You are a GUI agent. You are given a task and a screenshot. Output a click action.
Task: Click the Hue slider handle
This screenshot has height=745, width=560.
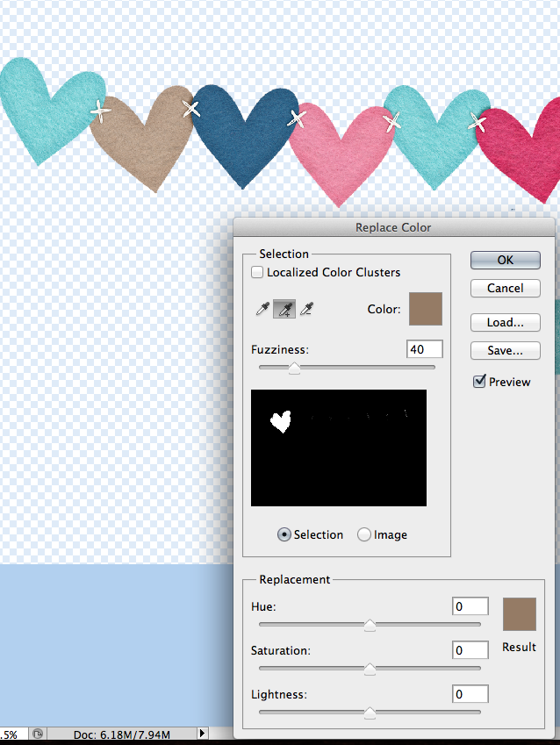click(370, 626)
